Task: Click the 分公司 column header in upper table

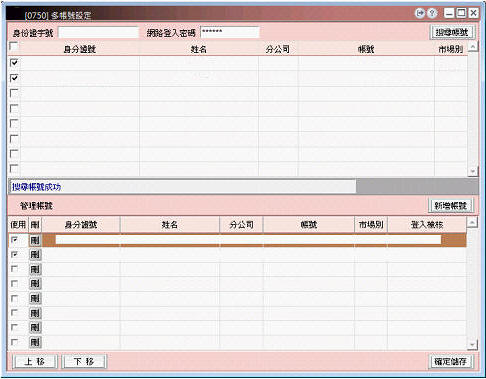Action: (x=278, y=49)
